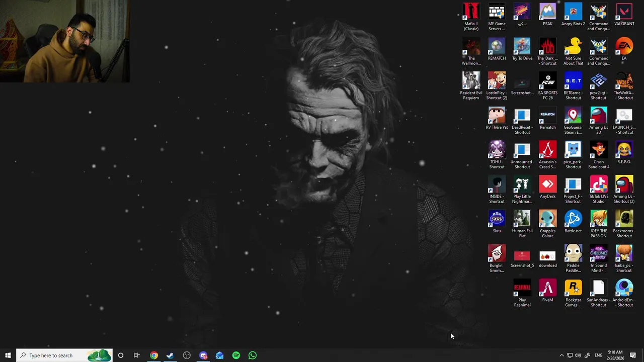Open the Windows Start menu
Image resolution: width=644 pixels, height=362 pixels.
point(8,355)
